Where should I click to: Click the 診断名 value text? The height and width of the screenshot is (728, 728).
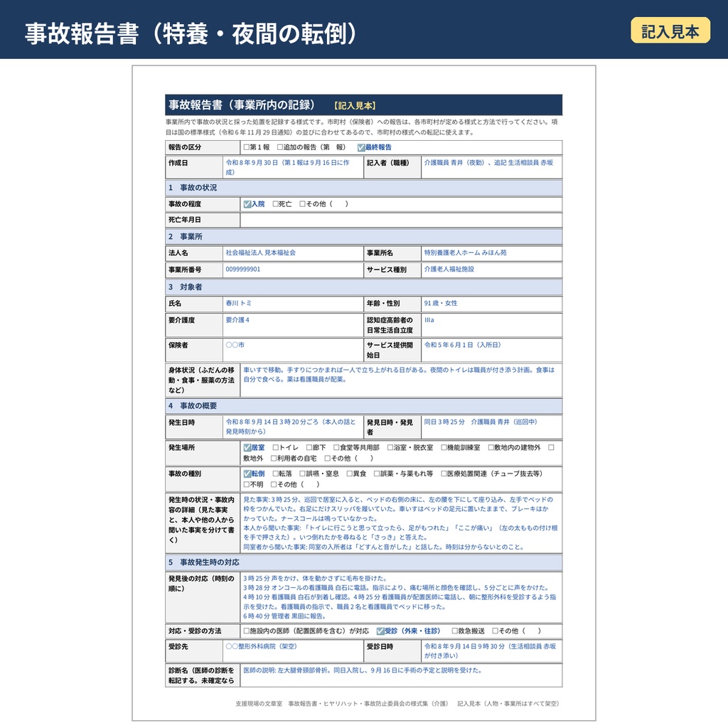point(363,670)
